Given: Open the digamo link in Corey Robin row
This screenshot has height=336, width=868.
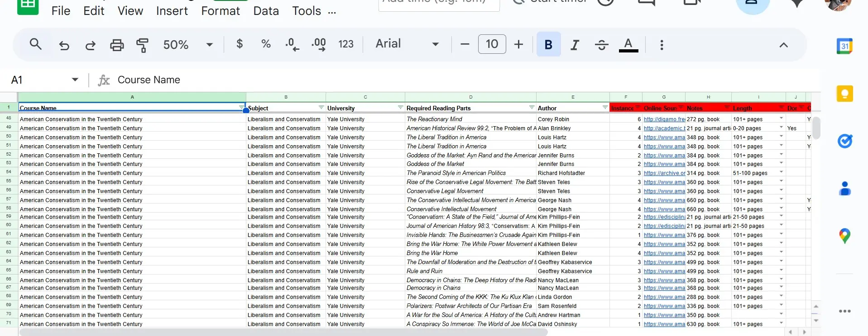Looking at the screenshot, I should point(664,119).
